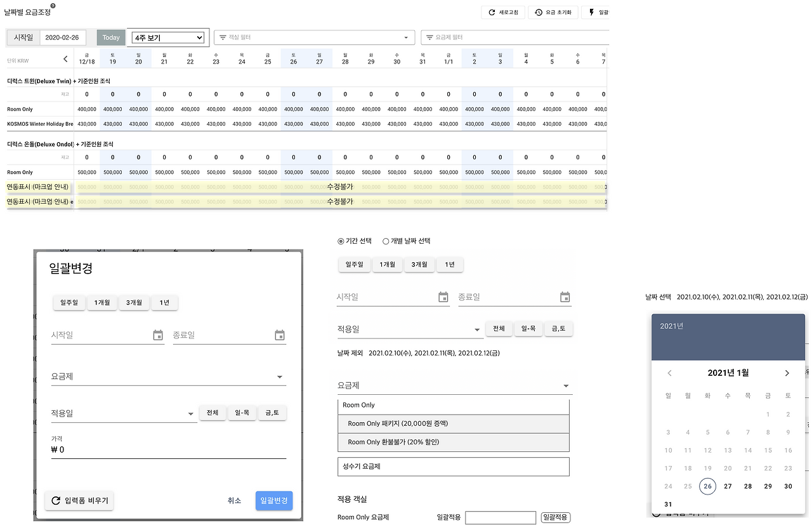
Task: Go to the next month in calendar
Action: pyautogui.click(x=787, y=373)
